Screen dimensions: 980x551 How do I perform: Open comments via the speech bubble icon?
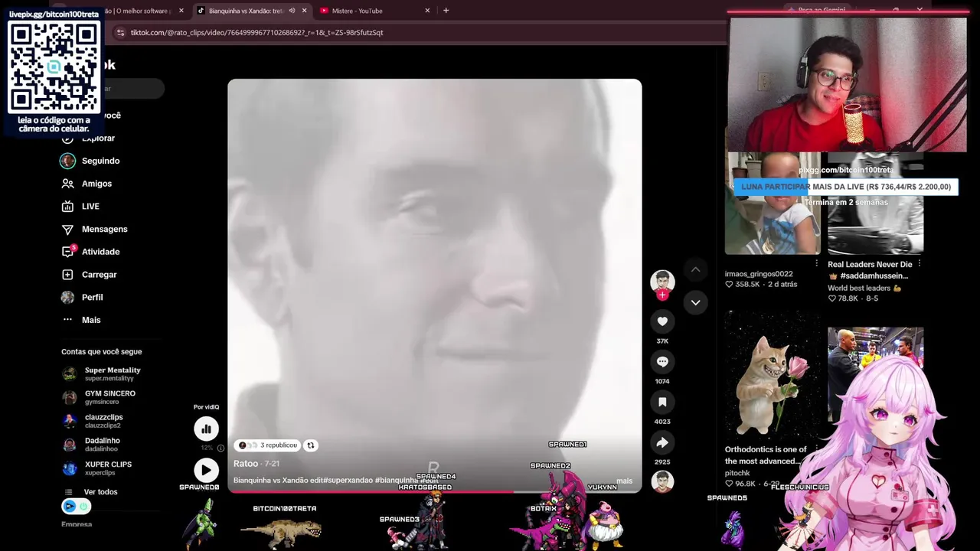(662, 362)
